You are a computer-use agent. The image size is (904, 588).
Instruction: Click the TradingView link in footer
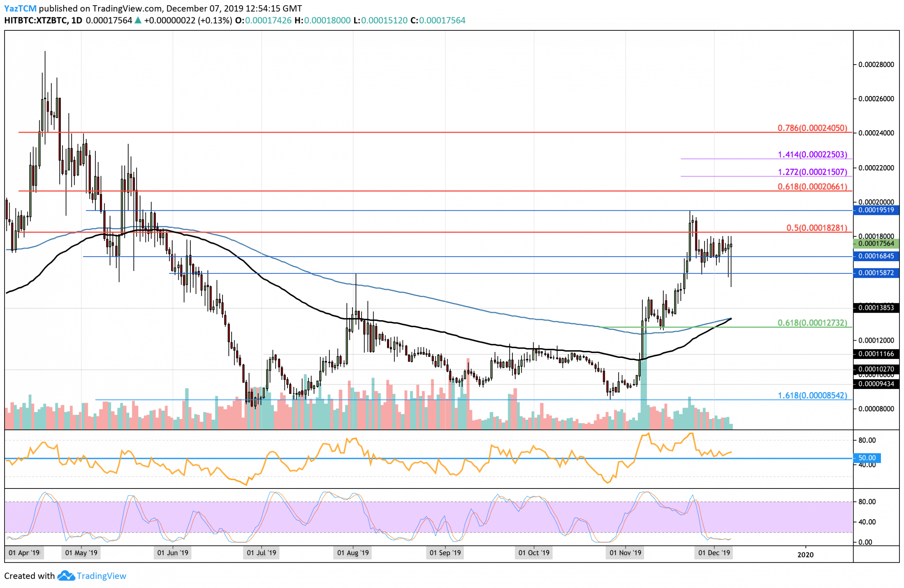(x=101, y=576)
